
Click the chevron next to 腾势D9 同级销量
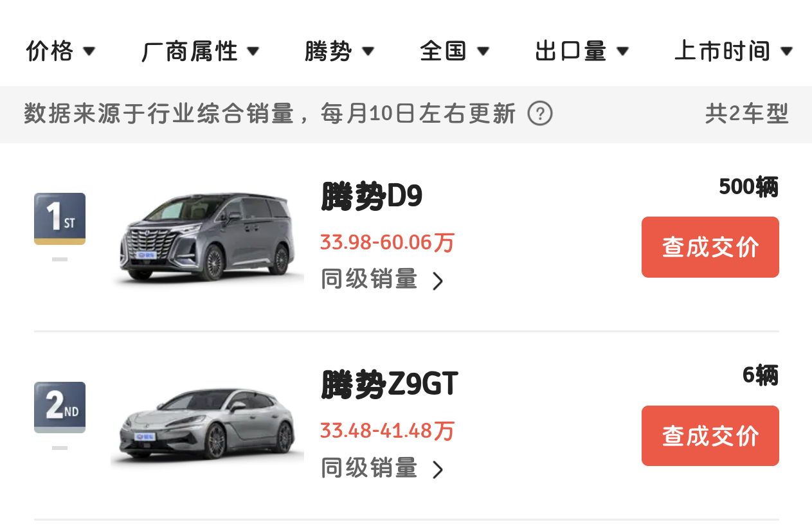(439, 280)
